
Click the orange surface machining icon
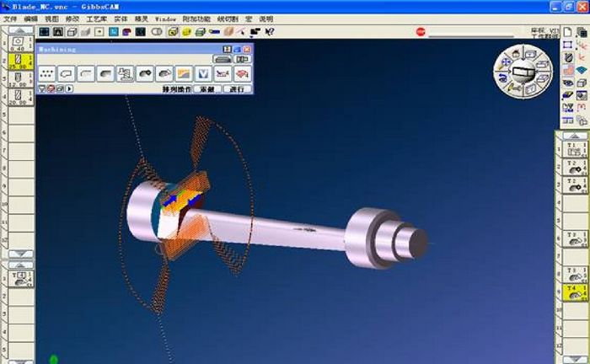coord(183,73)
